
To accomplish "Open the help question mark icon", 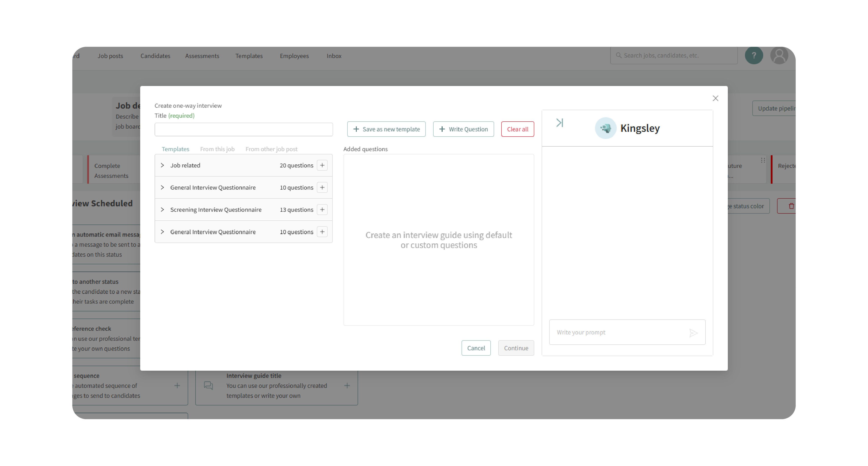I will click(754, 56).
